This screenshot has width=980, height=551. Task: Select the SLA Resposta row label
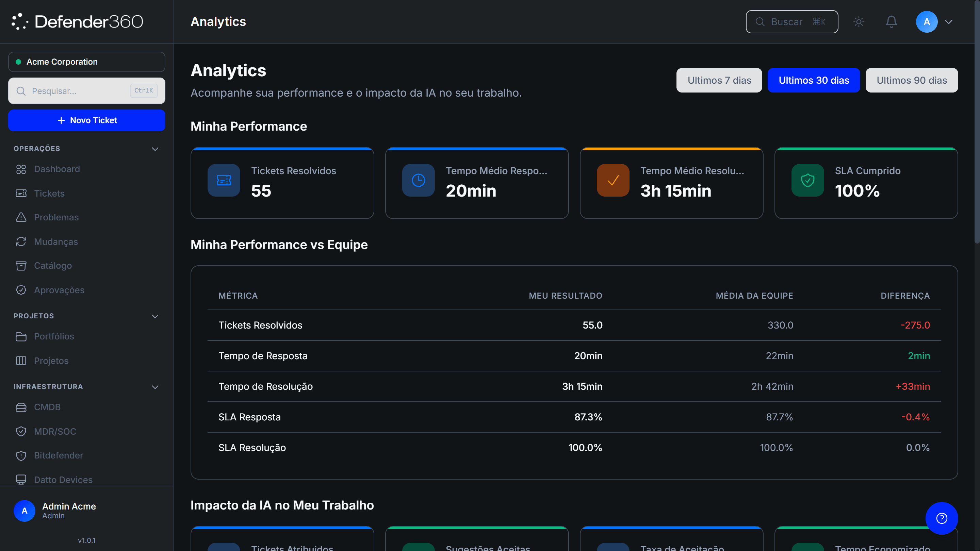(x=249, y=417)
